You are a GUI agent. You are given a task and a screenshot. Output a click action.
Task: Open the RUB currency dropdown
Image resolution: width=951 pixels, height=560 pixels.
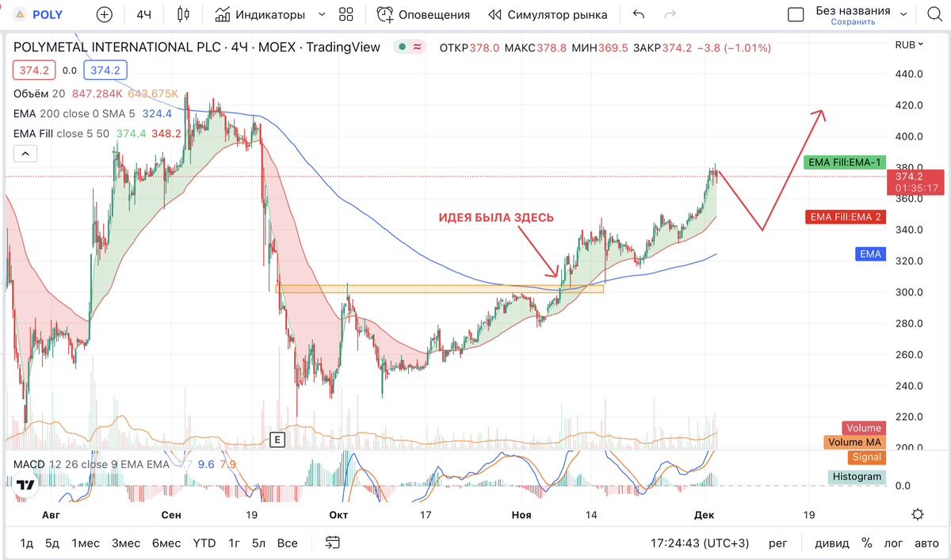908,45
